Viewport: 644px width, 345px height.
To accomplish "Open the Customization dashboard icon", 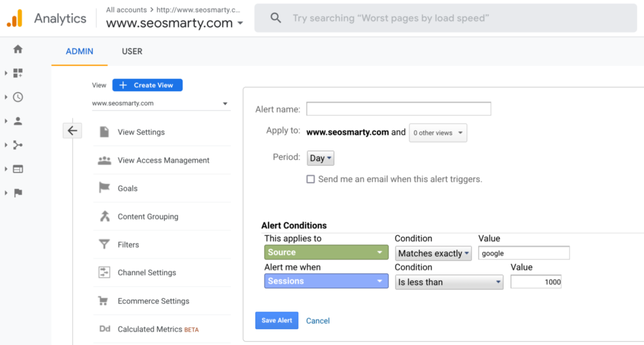I will (18, 73).
